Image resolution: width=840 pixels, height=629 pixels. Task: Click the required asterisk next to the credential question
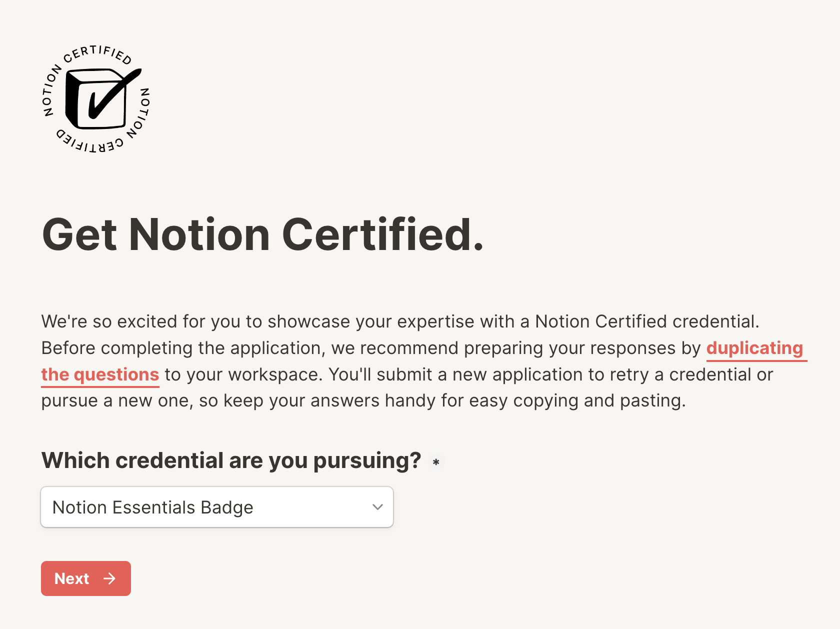point(435,462)
